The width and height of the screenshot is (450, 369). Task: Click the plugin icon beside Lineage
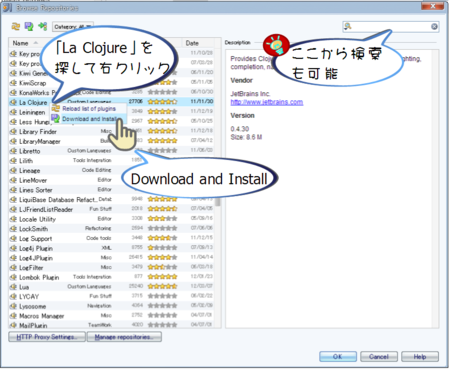[13, 170]
